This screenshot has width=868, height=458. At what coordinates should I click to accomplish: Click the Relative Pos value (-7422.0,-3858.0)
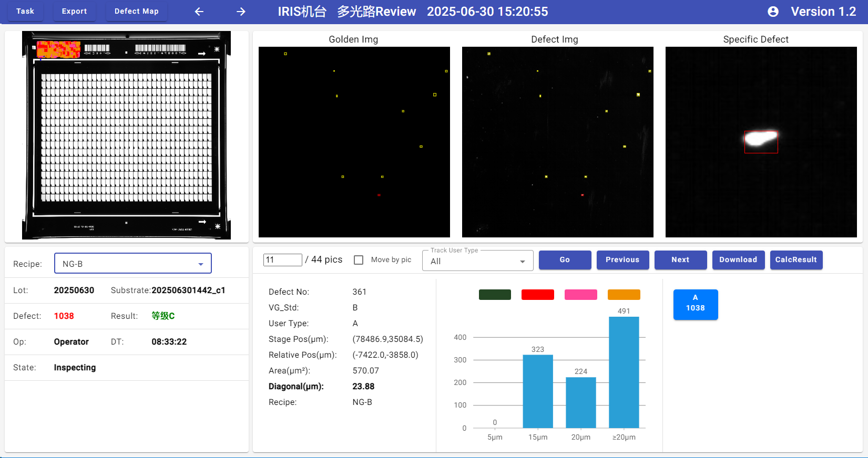[385, 355]
